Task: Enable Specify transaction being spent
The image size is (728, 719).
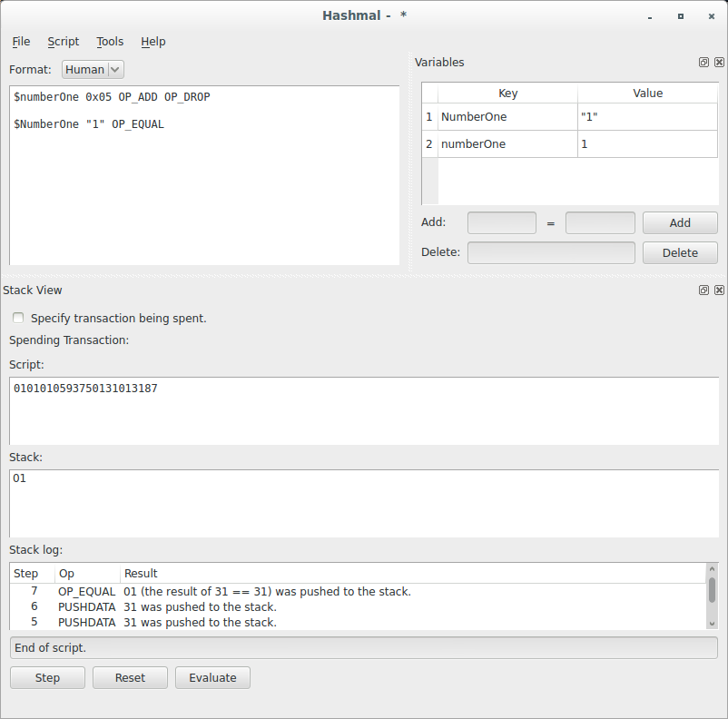Action: pyautogui.click(x=18, y=319)
